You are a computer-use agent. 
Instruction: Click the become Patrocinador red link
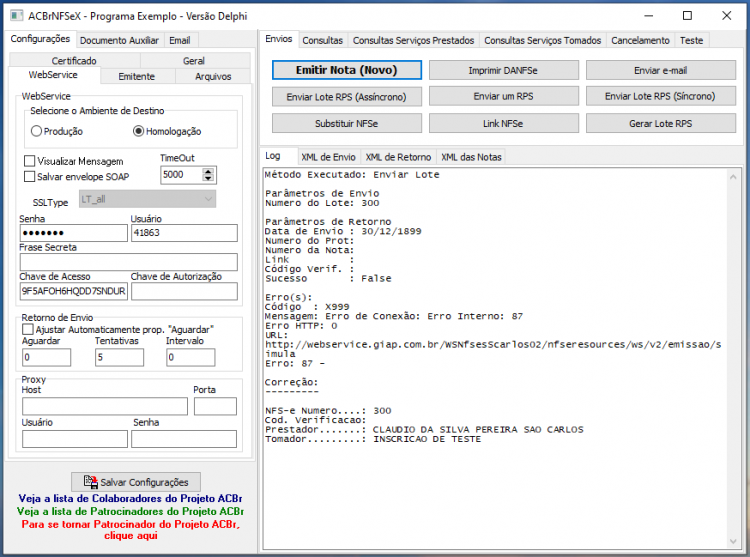(x=131, y=530)
